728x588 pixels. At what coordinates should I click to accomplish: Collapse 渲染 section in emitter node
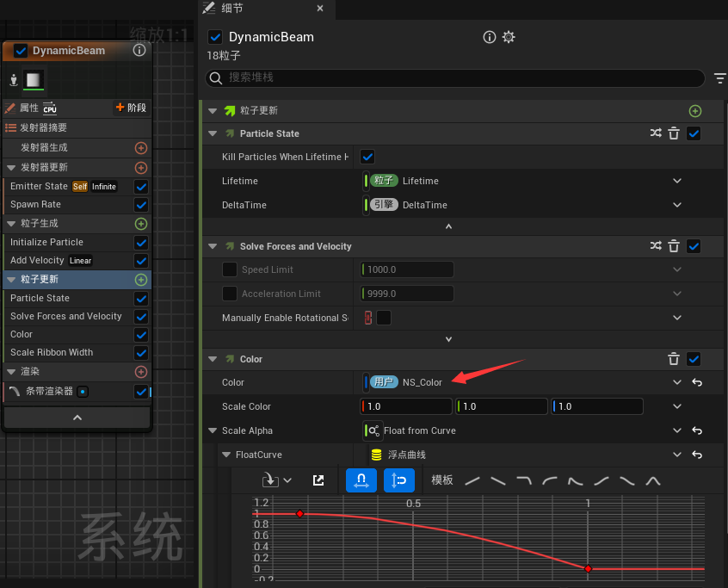(x=11, y=372)
